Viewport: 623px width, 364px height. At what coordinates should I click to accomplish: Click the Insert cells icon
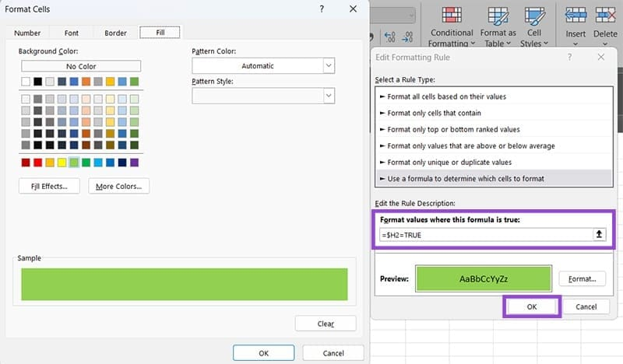[575, 16]
